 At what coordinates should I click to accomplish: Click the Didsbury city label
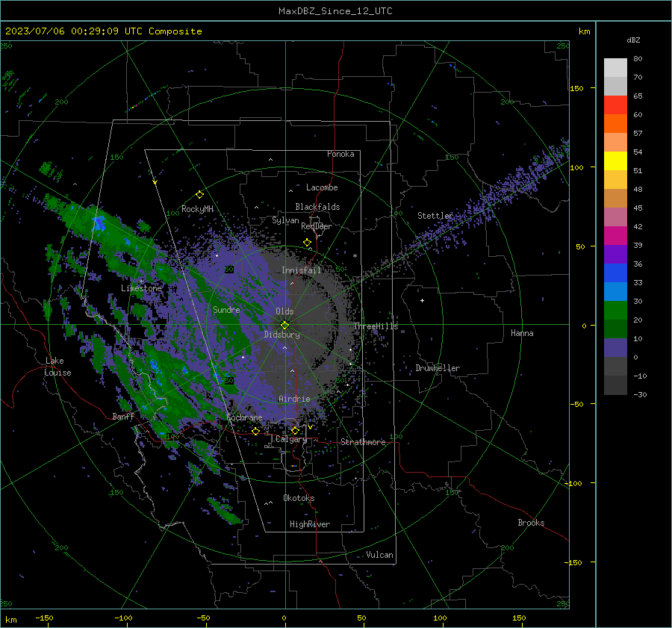(x=282, y=335)
